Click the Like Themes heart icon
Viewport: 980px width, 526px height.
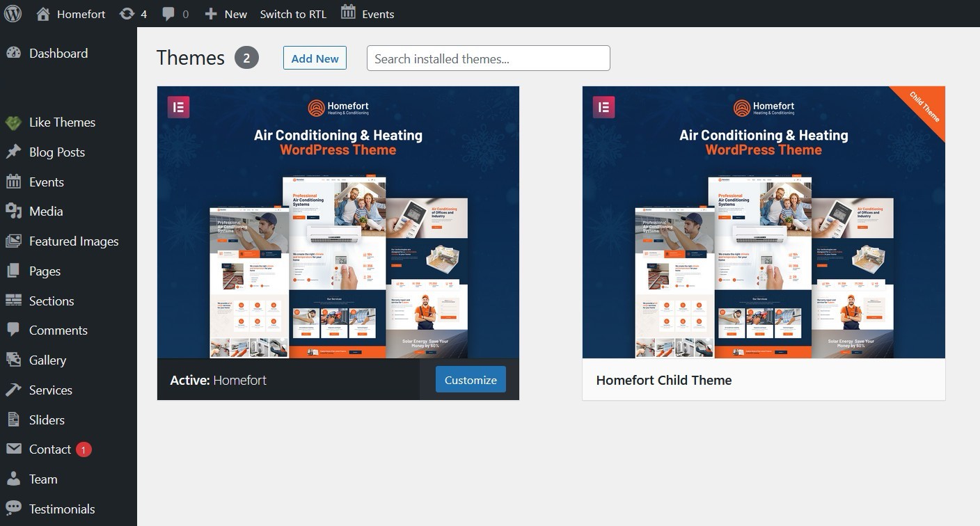point(13,122)
